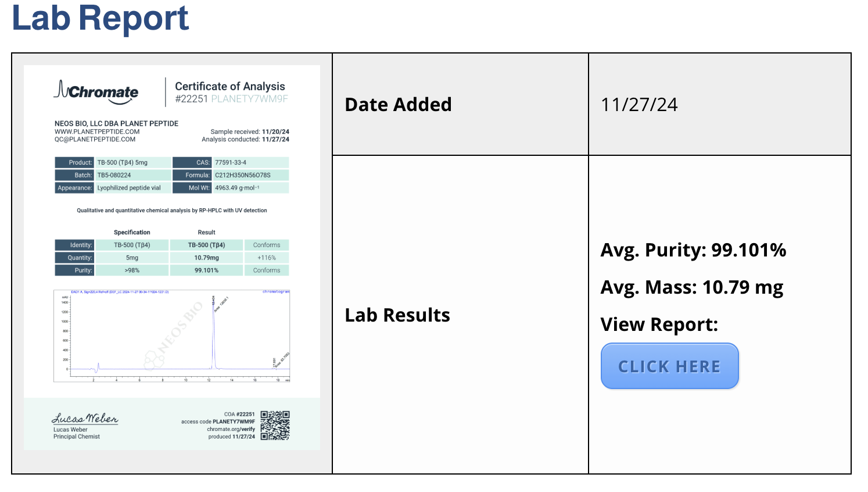Image resolution: width=868 pixels, height=492 pixels.
Task: Click the chromate.org/verify text on certificate
Action: pyautogui.click(x=231, y=429)
